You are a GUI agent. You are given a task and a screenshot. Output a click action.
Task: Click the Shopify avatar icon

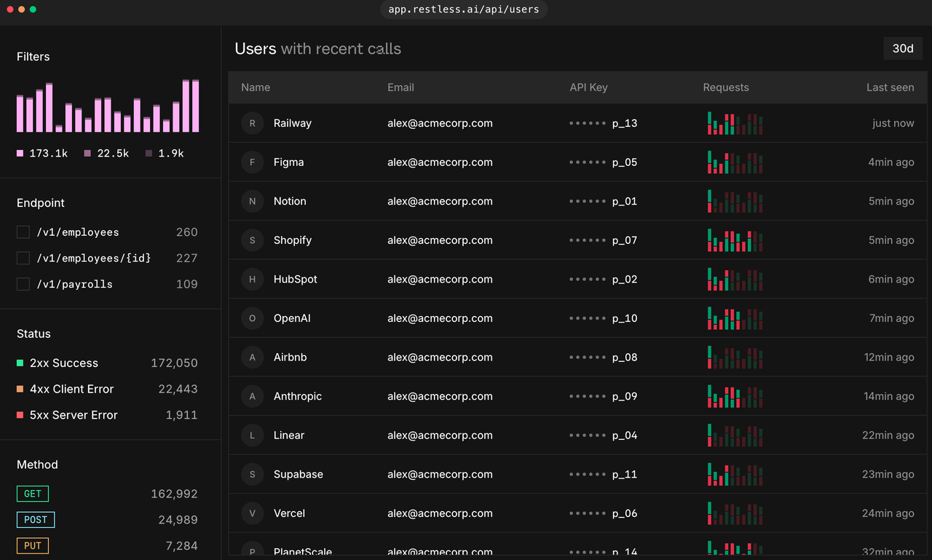(x=253, y=240)
